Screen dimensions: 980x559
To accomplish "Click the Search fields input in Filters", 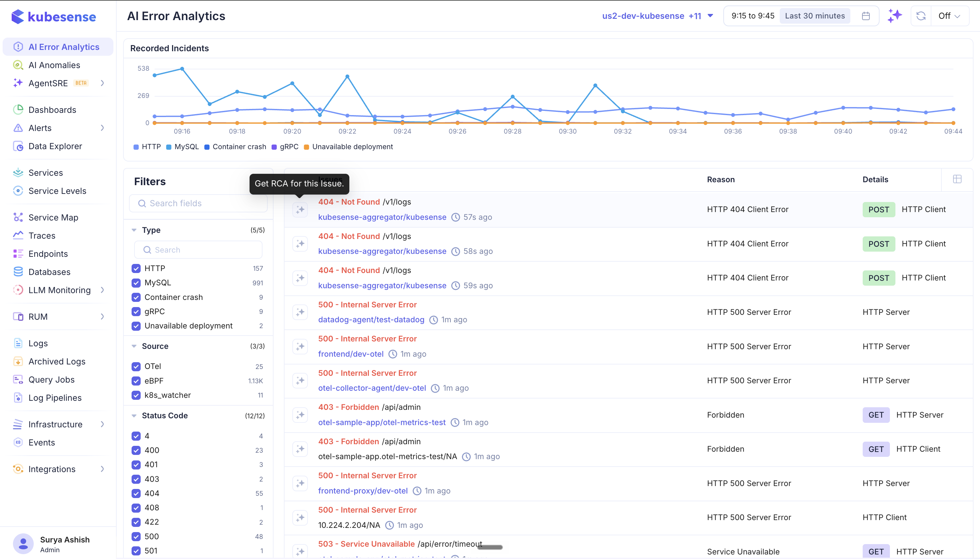I will tap(198, 203).
